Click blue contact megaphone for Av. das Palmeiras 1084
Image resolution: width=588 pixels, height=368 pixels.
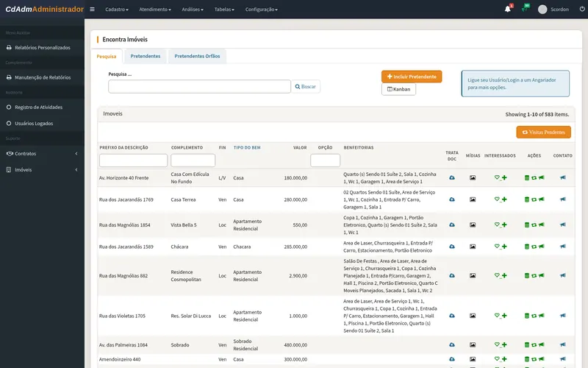pos(563,344)
